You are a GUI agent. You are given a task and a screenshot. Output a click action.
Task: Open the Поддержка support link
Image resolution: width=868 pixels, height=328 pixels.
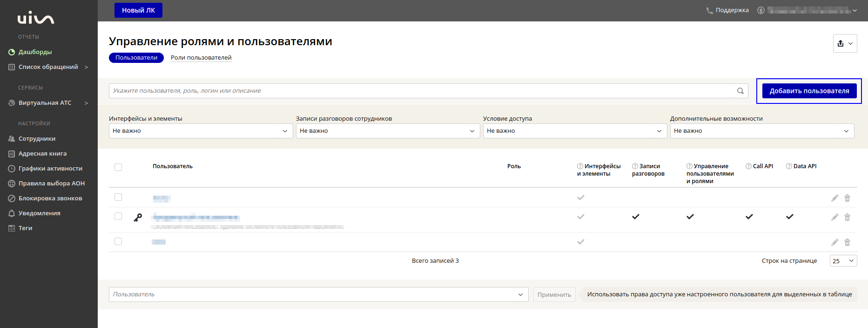(727, 10)
